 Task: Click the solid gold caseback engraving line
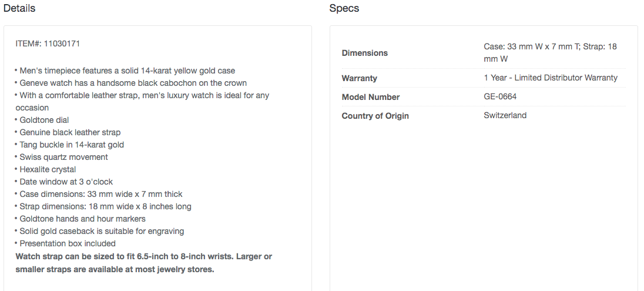click(x=101, y=231)
